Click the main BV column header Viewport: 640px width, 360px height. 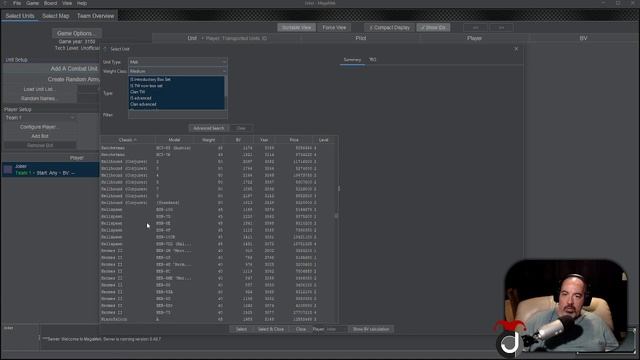point(583,38)
